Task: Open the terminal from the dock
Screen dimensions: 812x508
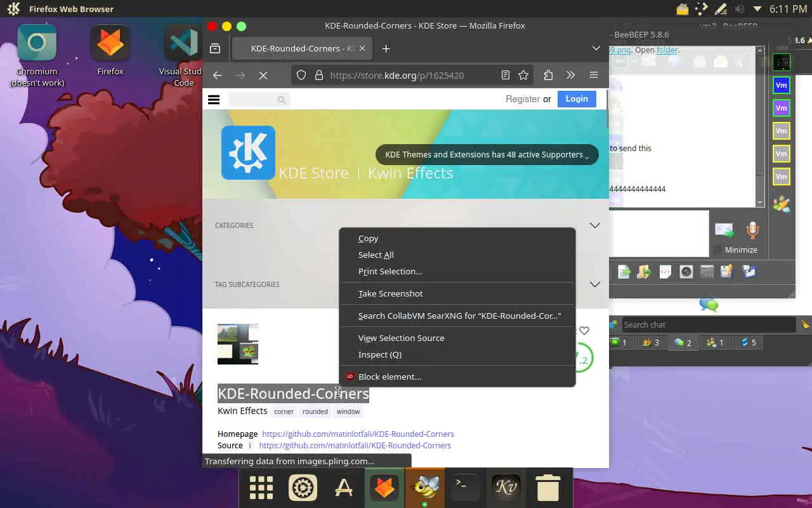Action: tap(466, 488)
